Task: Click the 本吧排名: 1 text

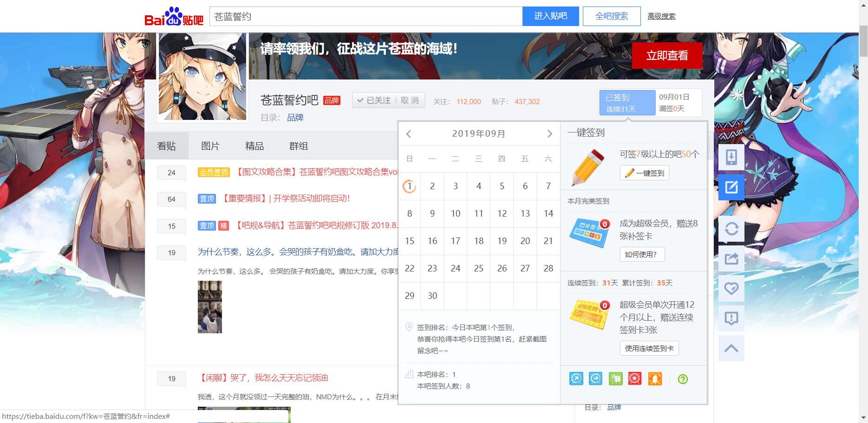Action: tap(437, 375)
